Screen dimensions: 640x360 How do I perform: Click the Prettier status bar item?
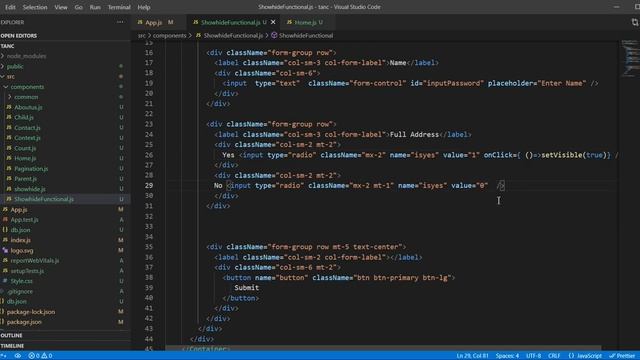(x=622, y=356)
